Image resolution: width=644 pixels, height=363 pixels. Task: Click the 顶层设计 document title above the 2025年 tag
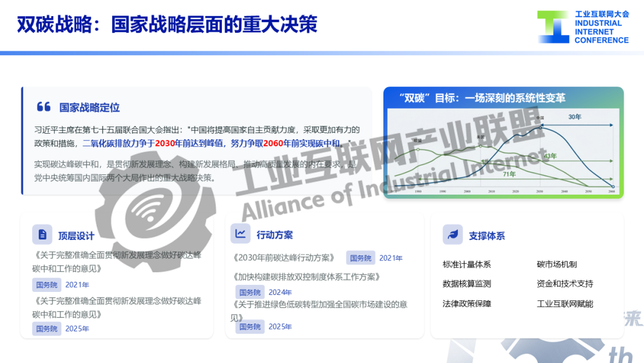[x=117, y=307]
